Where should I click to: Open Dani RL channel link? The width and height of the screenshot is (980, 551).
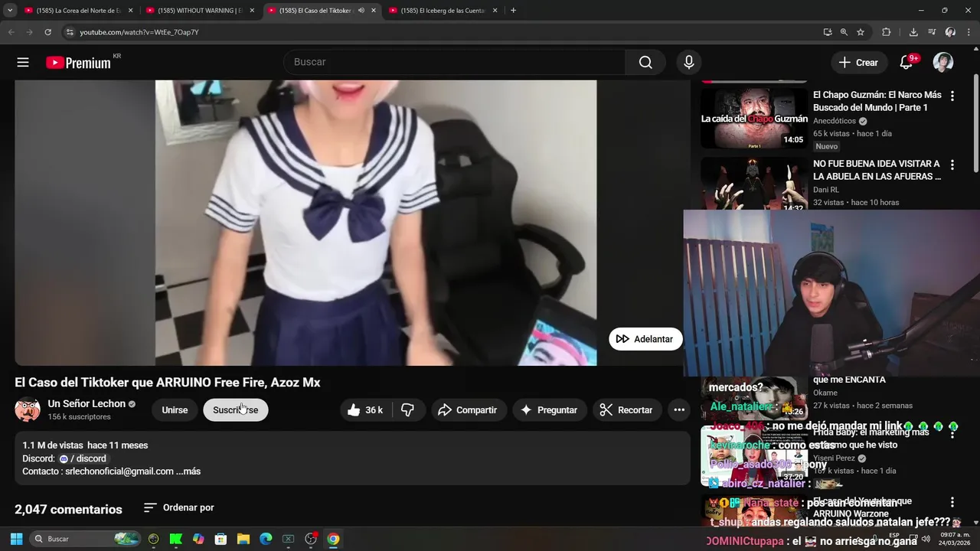[826, 190]
